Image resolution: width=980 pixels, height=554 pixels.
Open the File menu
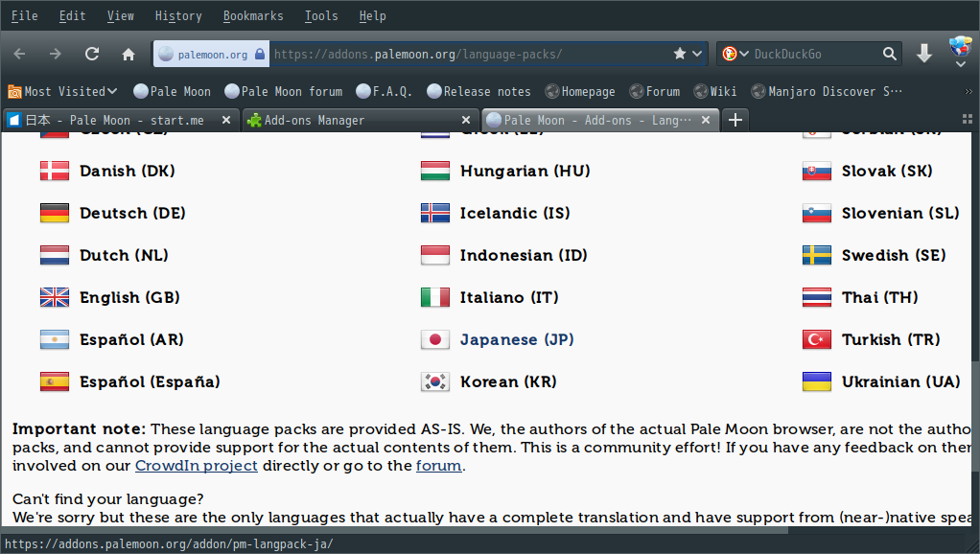[24, 15]
